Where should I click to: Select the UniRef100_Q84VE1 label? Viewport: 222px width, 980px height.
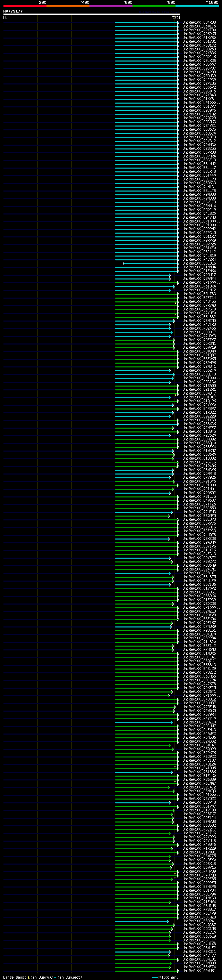click(x=199, y=125)
